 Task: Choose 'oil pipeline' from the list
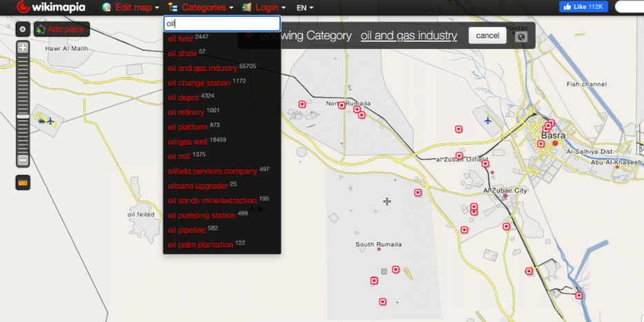coord(187,230)
